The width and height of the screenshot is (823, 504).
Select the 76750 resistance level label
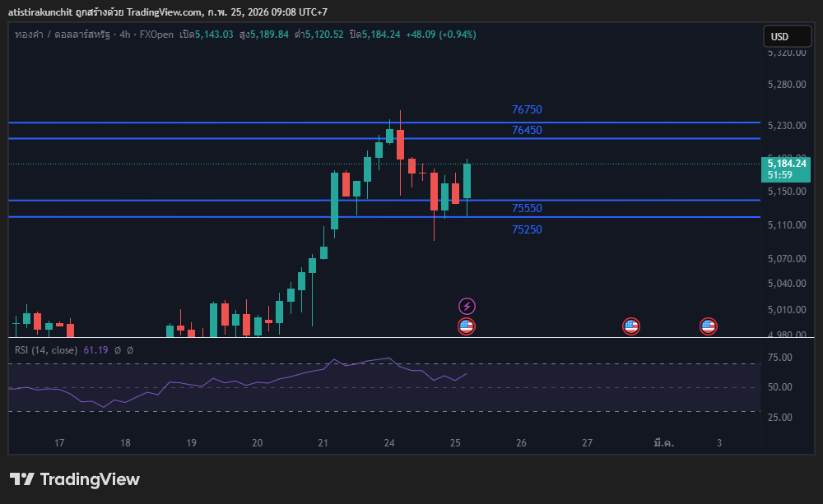(527, 109)
